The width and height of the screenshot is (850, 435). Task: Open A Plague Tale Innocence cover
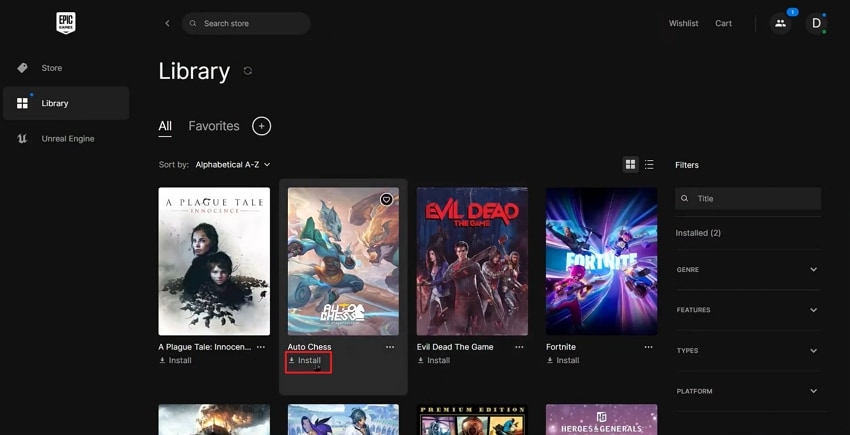[x=214, y=261]
